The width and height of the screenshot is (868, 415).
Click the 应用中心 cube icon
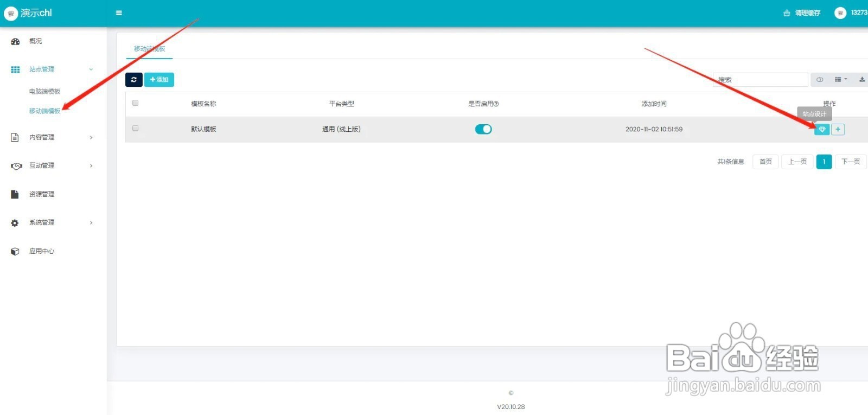click(15, 251)
